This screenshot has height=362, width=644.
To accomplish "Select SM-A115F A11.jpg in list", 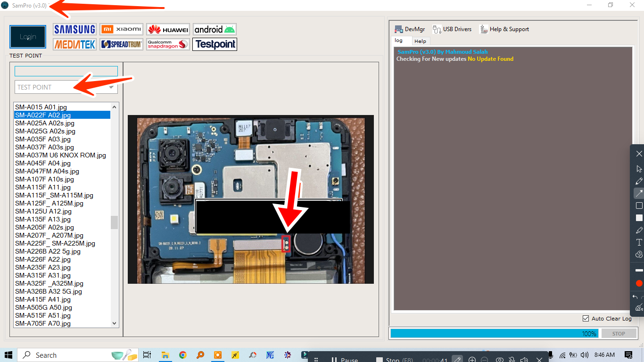I will pos(62,187).
